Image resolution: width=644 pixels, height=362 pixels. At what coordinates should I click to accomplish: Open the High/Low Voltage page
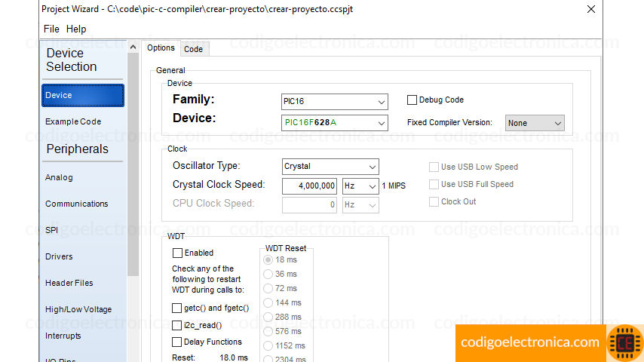[x=78, y=309]
